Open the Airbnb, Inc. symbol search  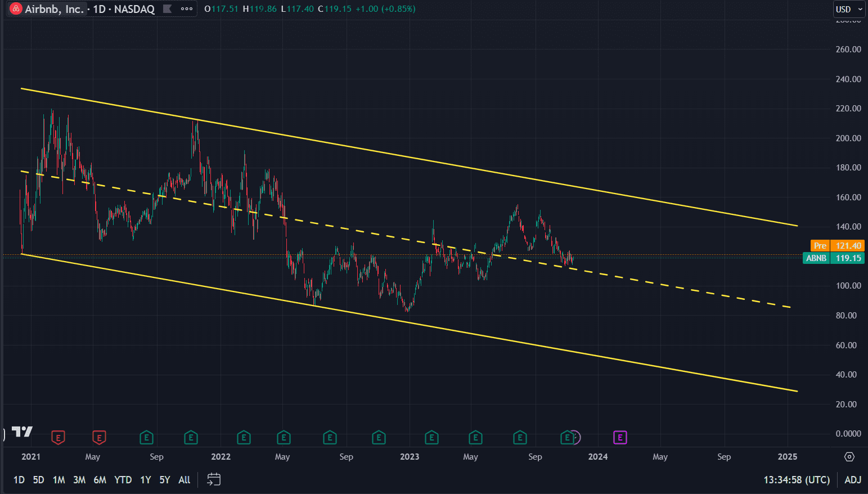point(53,9)
